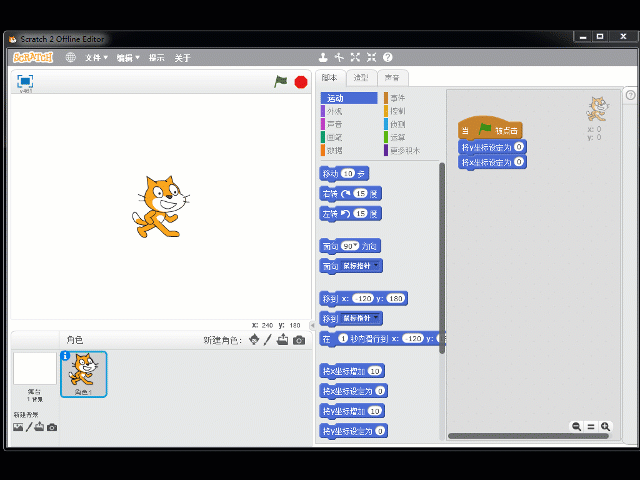Zoom in the scripts area

[605, 427]
